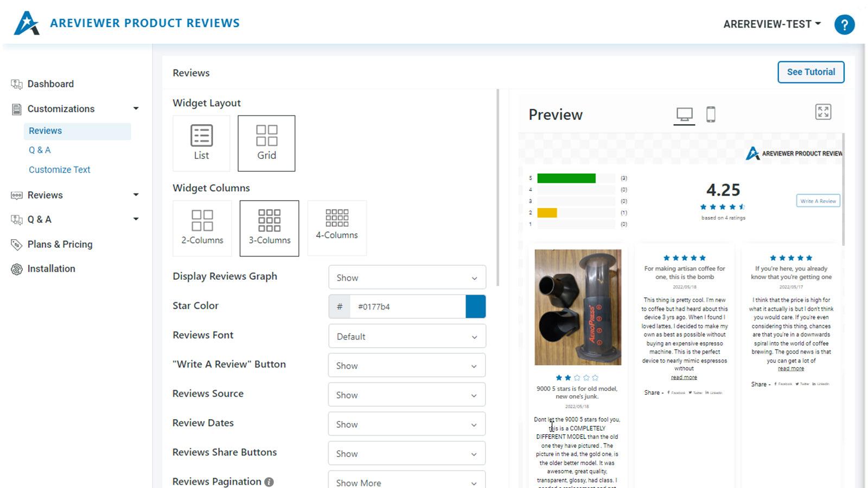Viewport: 868px width, 488px height.
Task: Click the See Tutorial button
Action: [810, 72]
